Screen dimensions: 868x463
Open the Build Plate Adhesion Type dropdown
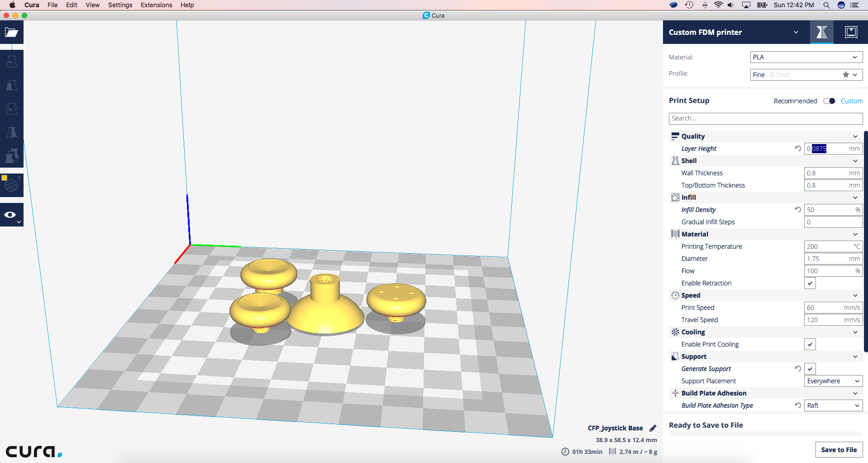click(833, 405)
